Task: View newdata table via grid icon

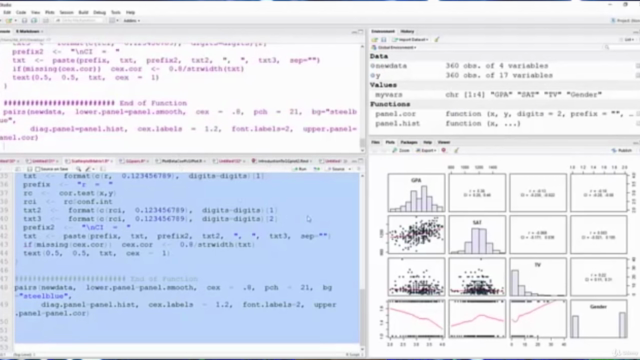Action: click(x=638, y=66)
